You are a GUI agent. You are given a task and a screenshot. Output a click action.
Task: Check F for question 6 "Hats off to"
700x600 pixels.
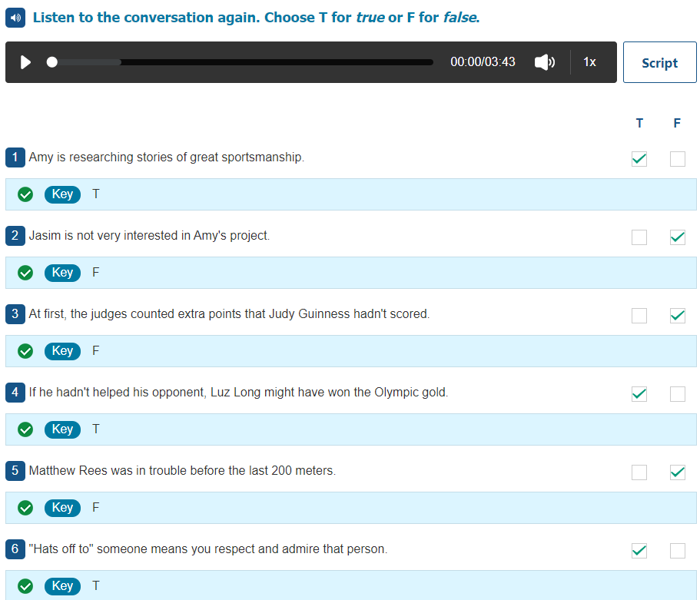click(677, 551)
